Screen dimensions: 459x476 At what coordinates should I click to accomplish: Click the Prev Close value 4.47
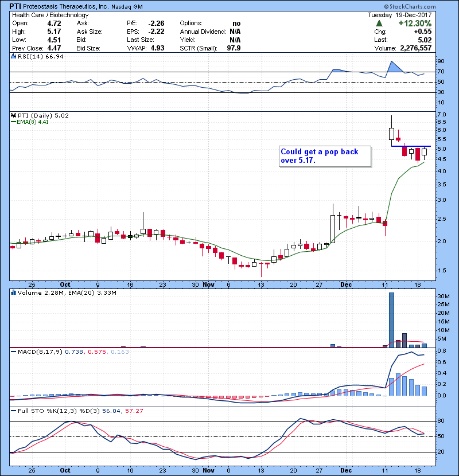54,48
